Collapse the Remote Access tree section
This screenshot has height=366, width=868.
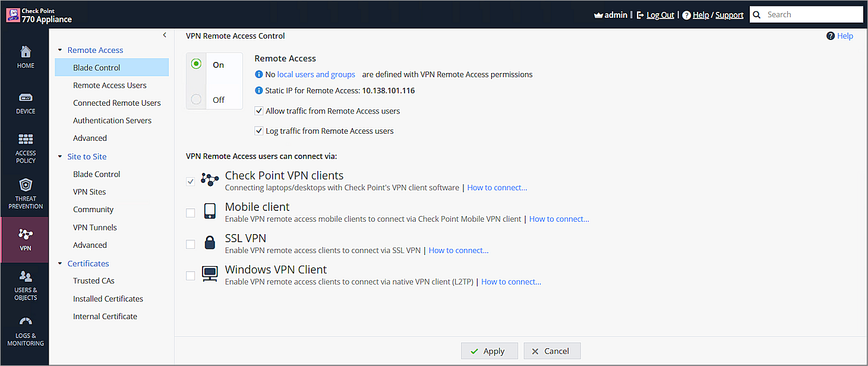pos(59,50)
